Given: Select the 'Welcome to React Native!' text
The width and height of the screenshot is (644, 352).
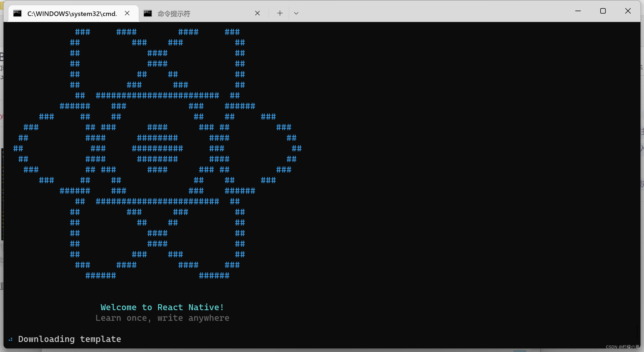Looking at the screenshot, I should point(162,307).
